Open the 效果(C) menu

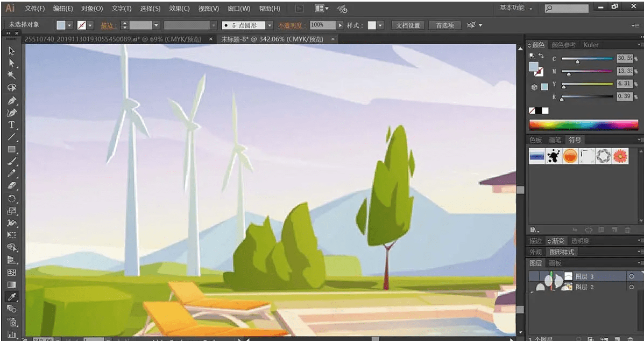(x=180, y=8)
